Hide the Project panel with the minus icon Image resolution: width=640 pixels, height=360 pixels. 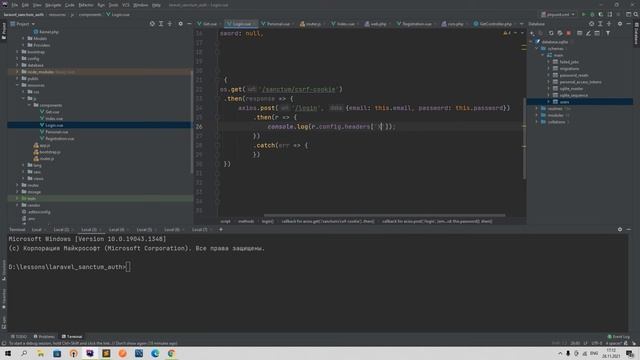click(x=189, y=24)
